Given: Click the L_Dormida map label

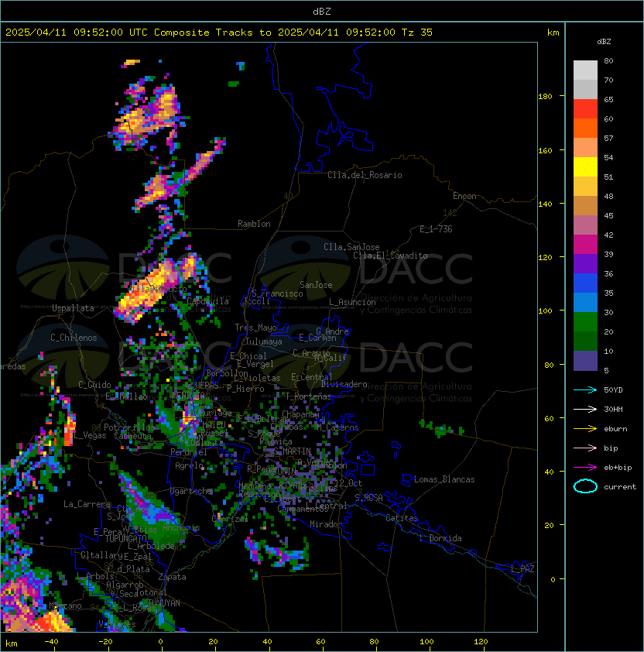Looking at the screenshot, I should [x=440, y=538].
